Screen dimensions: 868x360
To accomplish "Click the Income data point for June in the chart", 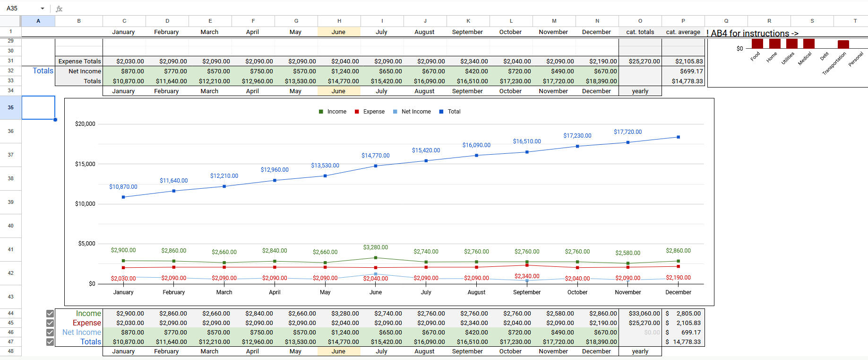I will click(376, 258).
